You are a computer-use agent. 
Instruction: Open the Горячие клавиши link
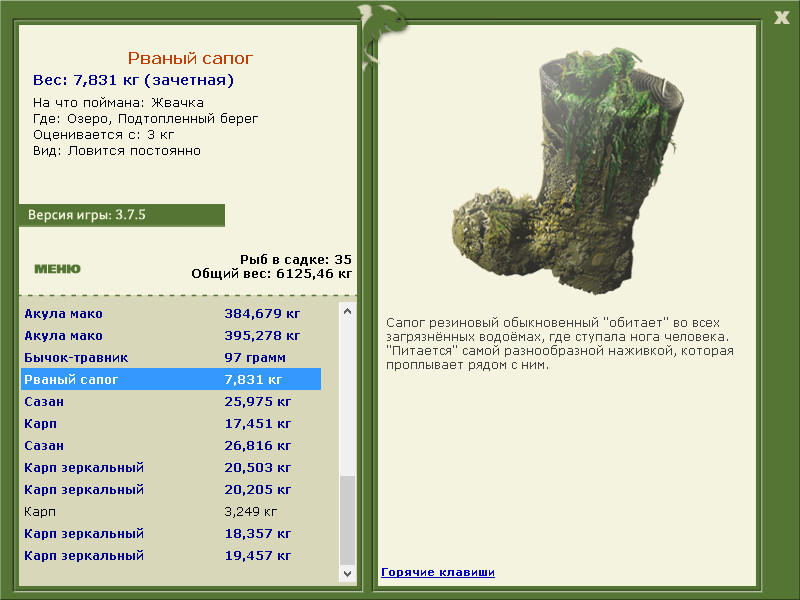437,572
